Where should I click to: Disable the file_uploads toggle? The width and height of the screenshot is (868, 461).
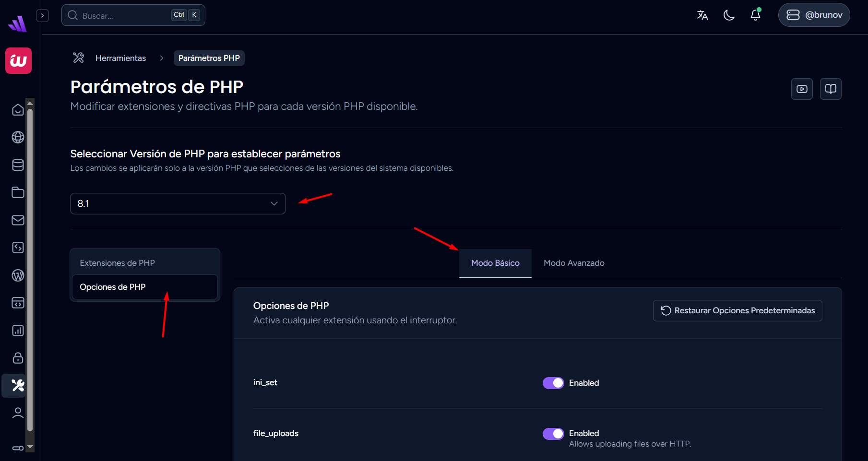[553, 434]
